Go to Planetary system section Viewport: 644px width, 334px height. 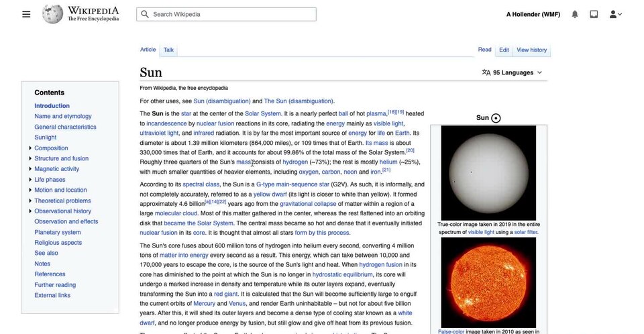pyautogui.click(x=58, y=232)
